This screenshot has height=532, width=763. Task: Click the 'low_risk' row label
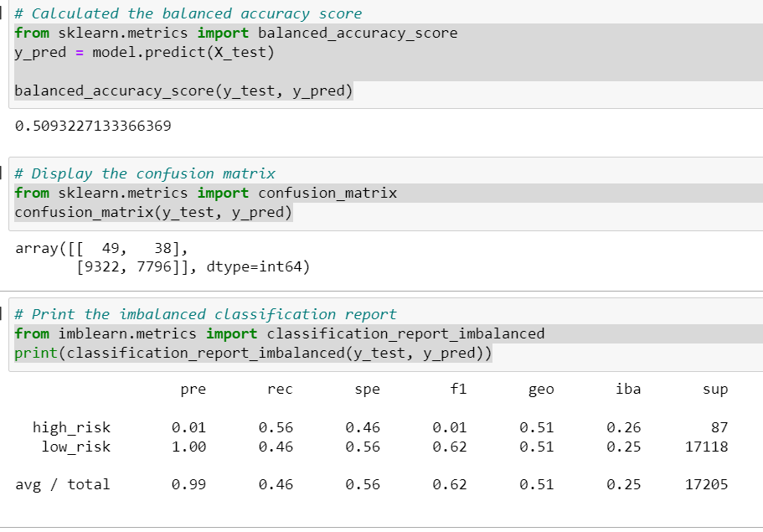(x=76, y=447)
